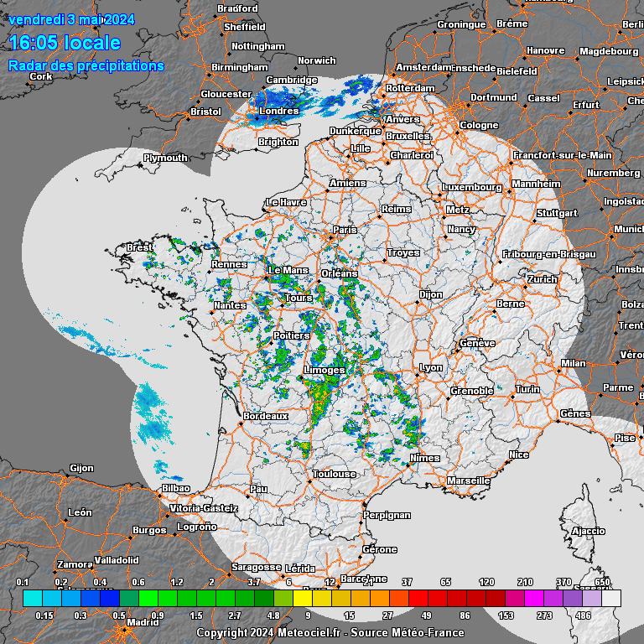
Task: Click the Londres map label
Action: click(x=279, y=111)
